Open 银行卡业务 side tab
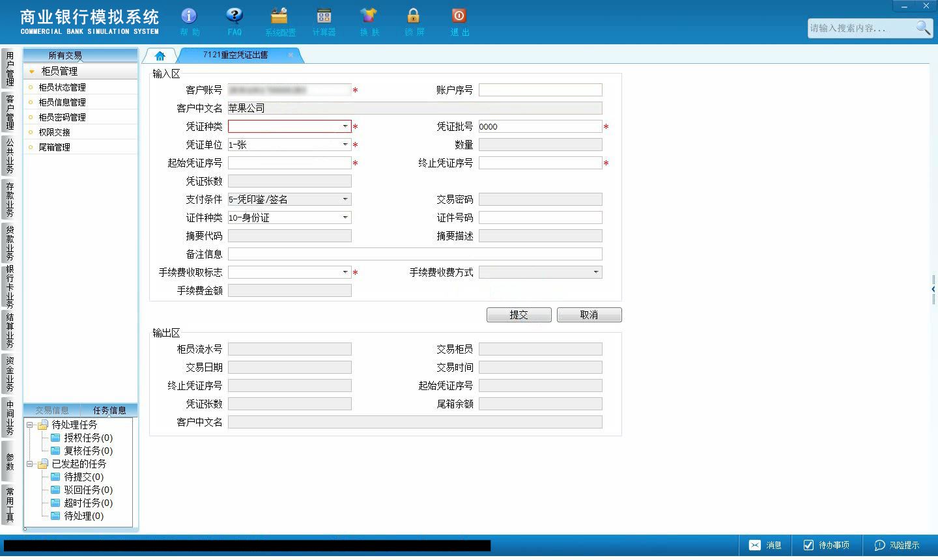This screenshot has height=560, width=938. [10, 287]
